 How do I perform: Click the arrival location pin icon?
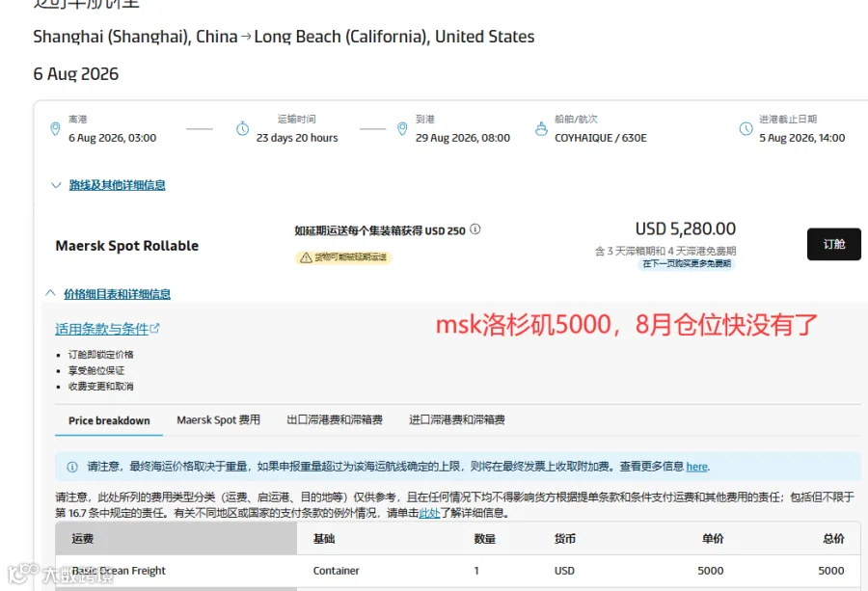[x=402, y=129]
